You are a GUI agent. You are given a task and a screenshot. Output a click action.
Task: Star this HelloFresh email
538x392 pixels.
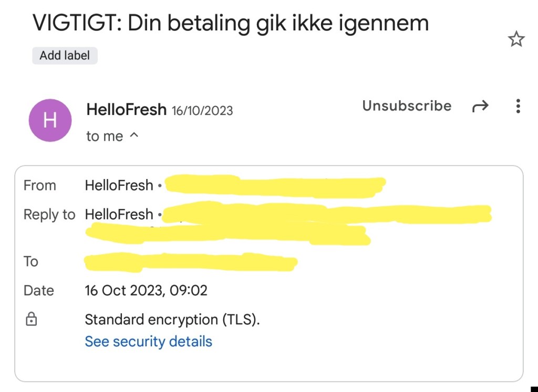[516, 39]
